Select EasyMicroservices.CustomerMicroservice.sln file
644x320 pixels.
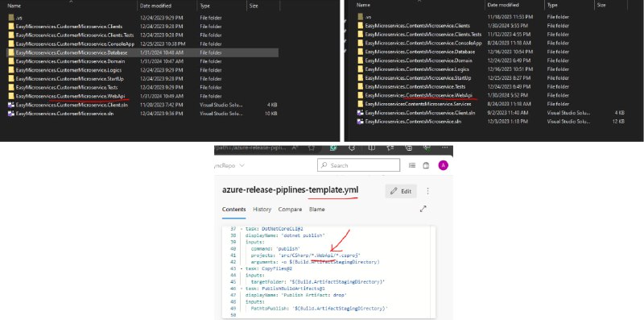click(142, 113)
